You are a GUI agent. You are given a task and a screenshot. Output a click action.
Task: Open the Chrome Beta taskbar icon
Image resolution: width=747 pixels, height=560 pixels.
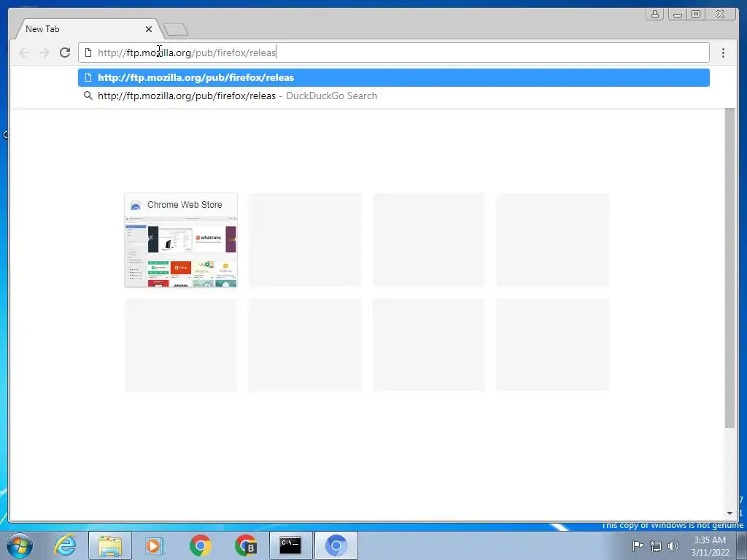coord(245,545)
